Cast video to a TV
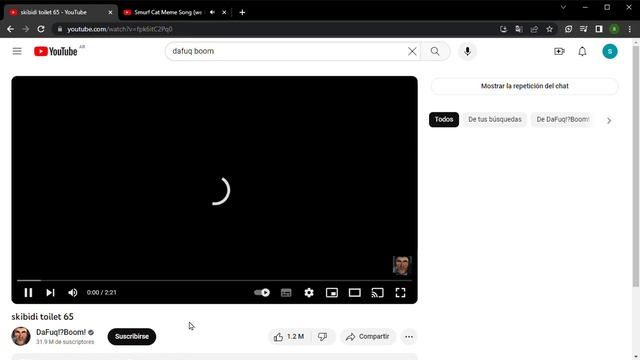The height and width of the screenshot is (360, 640). (378, 293)
